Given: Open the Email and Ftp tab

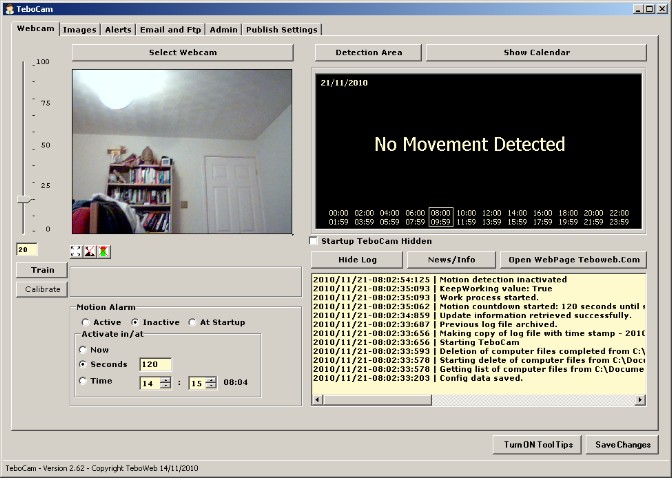Looking at the screenshot, I should tap(171, 30).
